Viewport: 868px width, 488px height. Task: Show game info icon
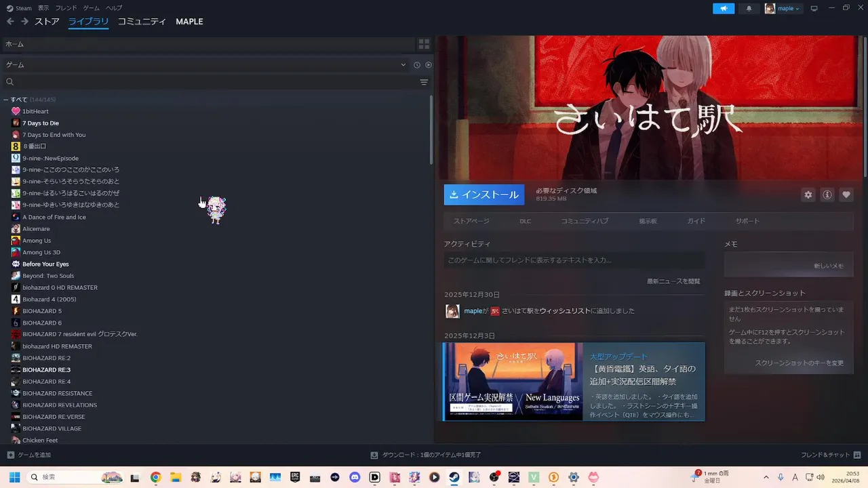(827, 195)
